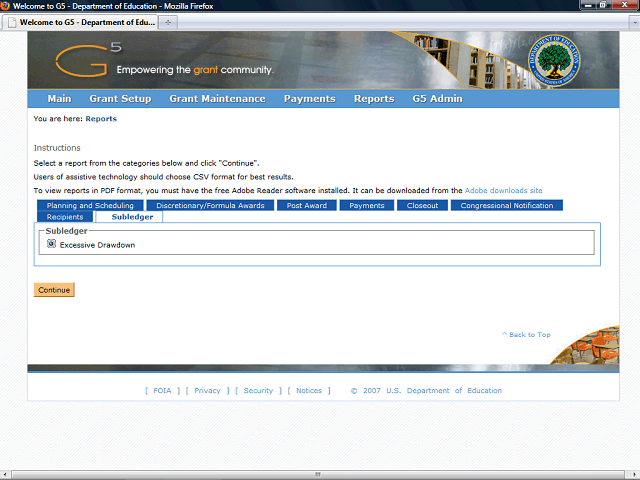This screenshot has height=480, width=640.
Task: Switch to Planning and Scheduling tab
Action: 90,205
